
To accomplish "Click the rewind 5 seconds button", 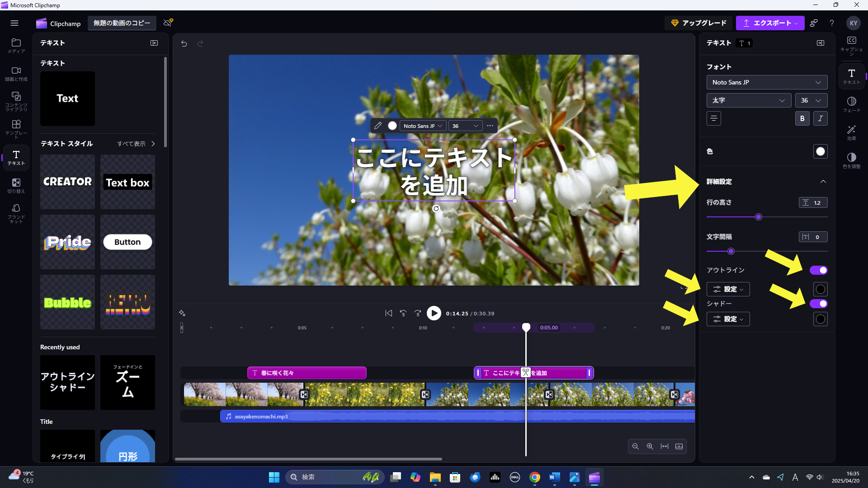I will [x=403, y=313].
